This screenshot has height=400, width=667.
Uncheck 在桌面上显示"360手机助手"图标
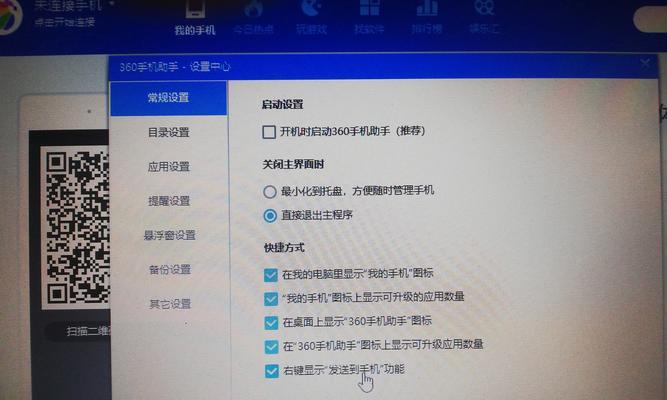tap(271, 323)
